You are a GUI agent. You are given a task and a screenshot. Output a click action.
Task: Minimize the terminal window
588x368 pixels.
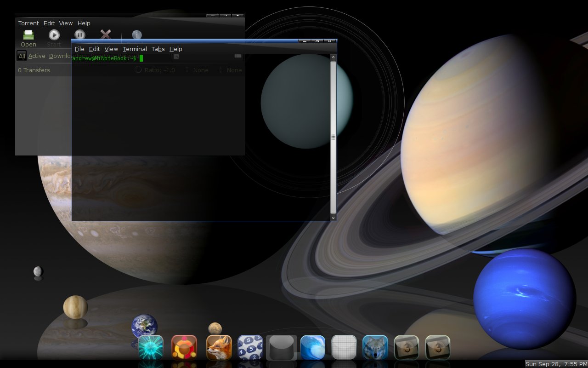[x=305, y=41]
